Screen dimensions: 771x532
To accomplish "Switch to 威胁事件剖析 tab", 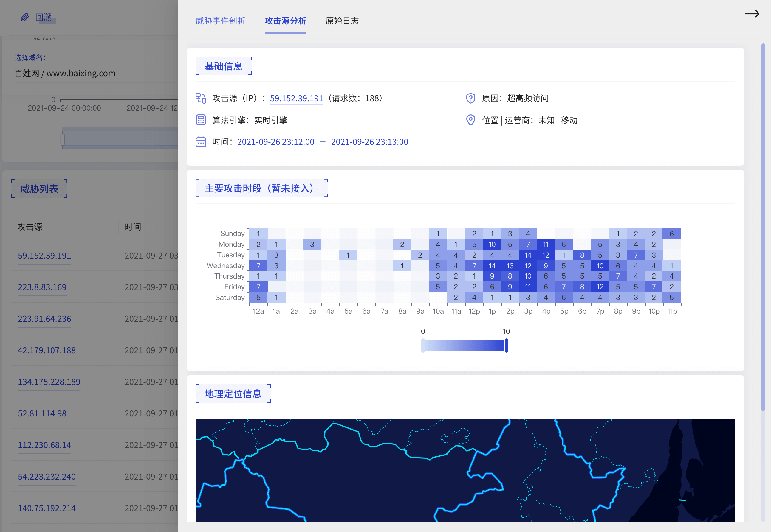I will pyautogui.click(x=220, y=21).
